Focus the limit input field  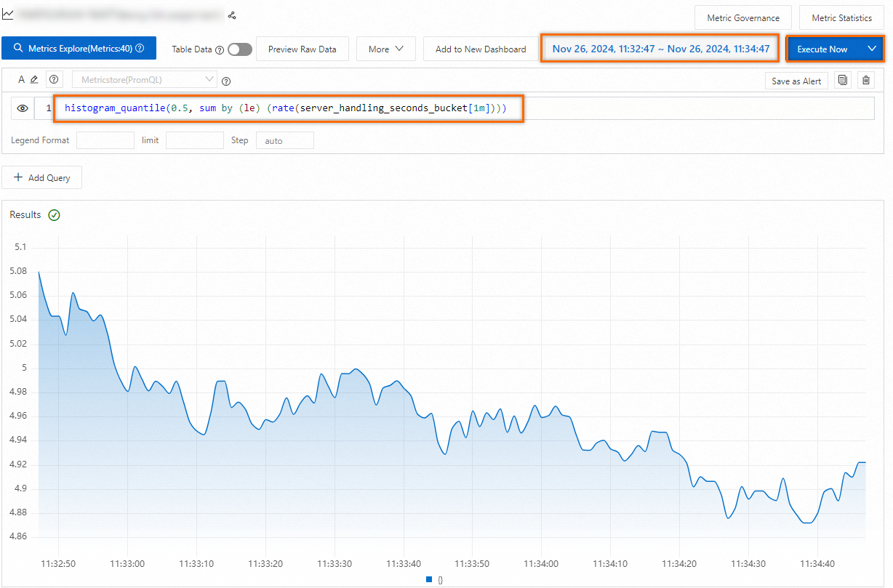(x=195, y=140)
